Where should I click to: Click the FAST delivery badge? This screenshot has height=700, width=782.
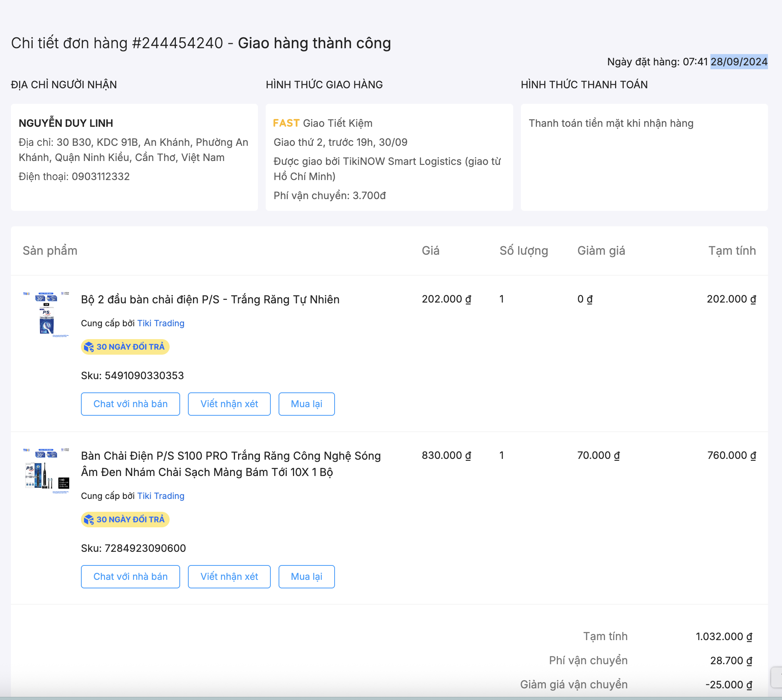click(286, 123)
